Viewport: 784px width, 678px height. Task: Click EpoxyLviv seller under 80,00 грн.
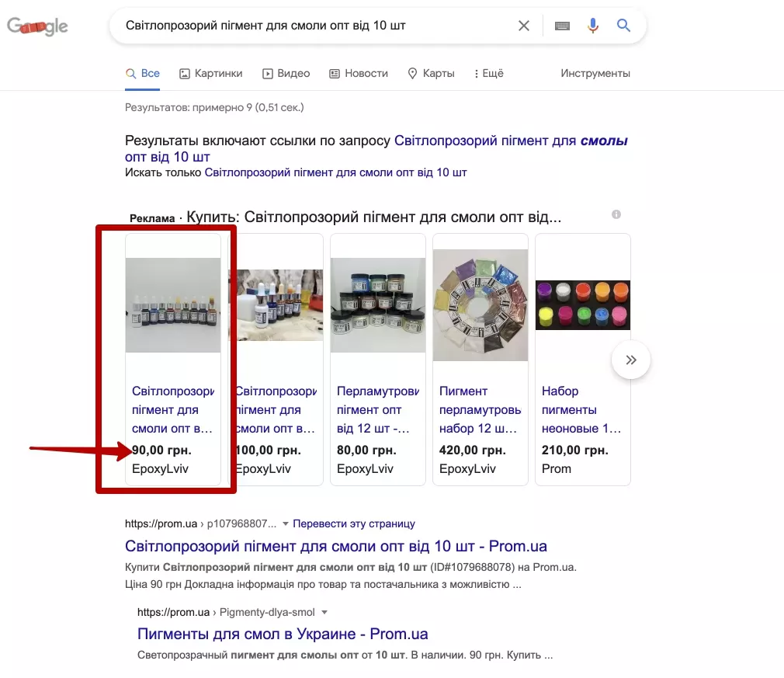365,469
